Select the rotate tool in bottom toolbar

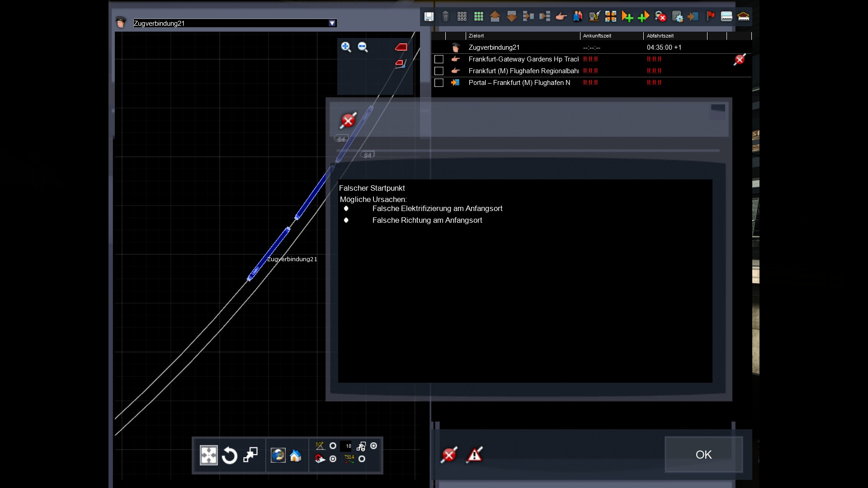(x=230, y=455)
